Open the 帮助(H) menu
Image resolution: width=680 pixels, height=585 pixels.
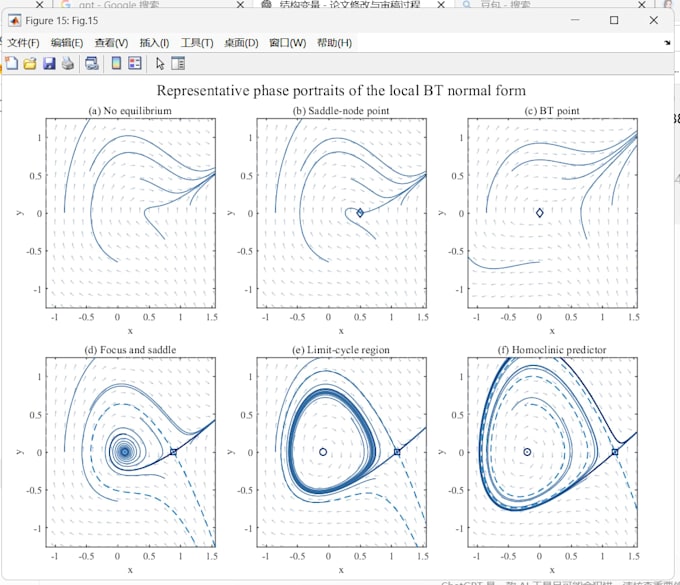point(334,43)
